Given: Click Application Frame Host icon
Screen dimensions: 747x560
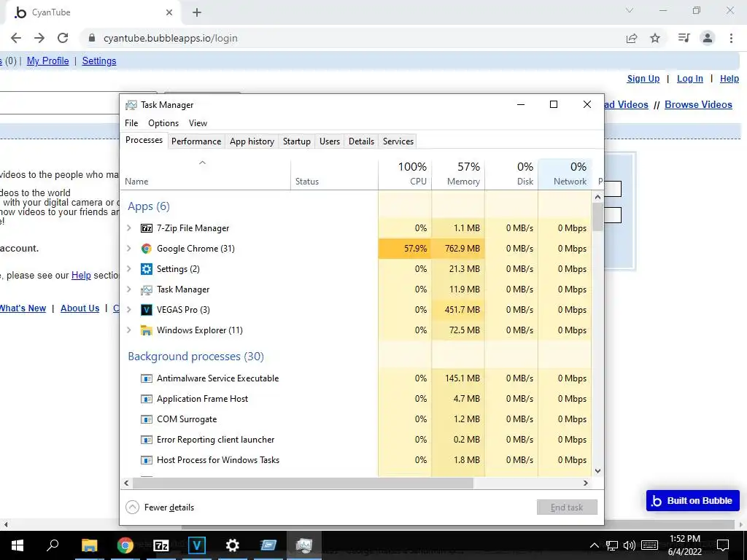Looking at the screenshot, I should pyautogui.click(x=146, y=399).
